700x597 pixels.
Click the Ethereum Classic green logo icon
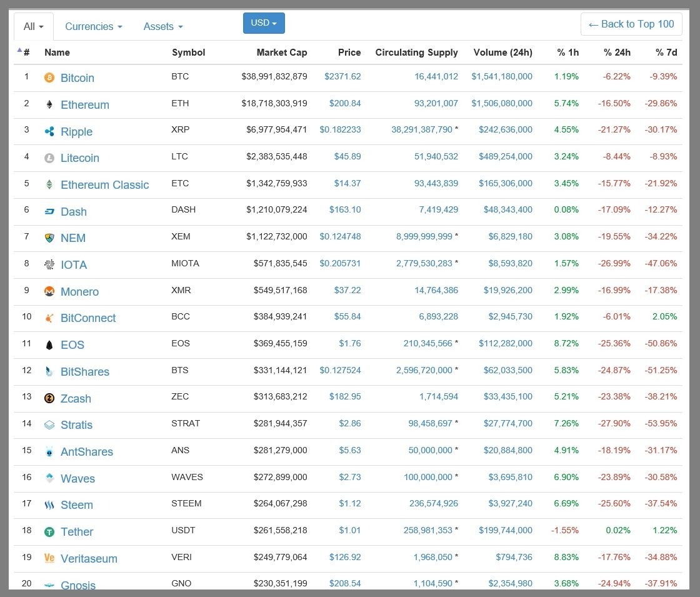[49, 184]
